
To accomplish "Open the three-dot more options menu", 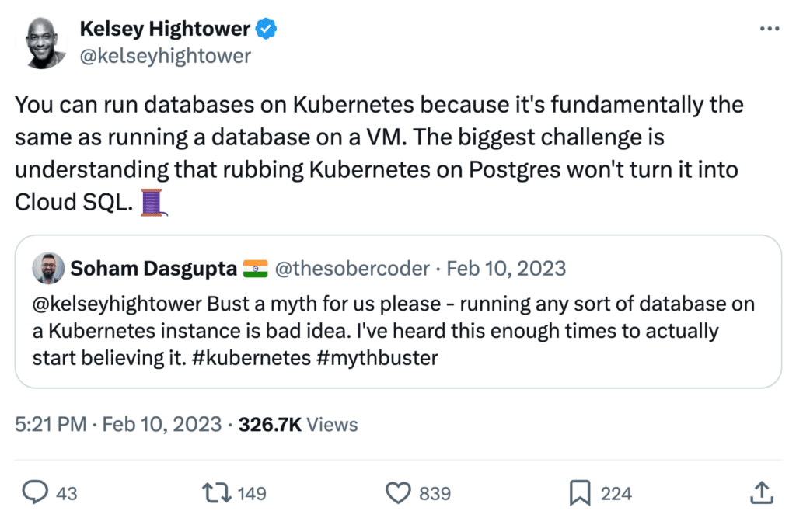I will coord(768,30).
